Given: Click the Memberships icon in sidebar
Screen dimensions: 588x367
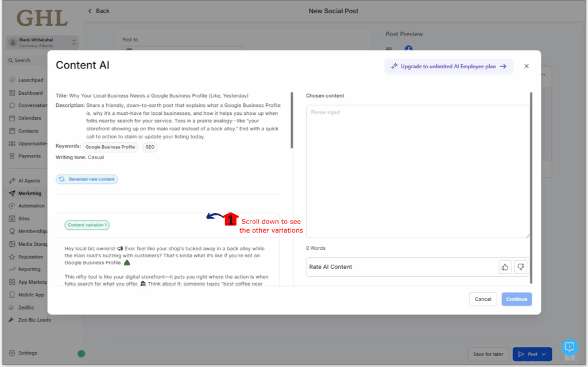Looking at the screenshot, I should (x=12, y=231).
